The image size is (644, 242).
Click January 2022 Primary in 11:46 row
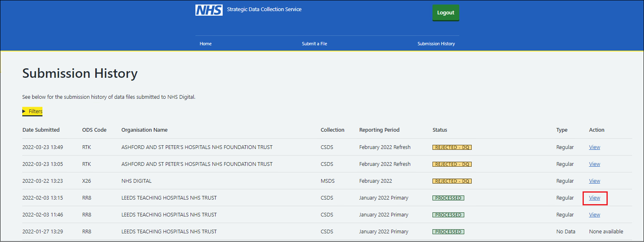click(x=383, y=215)
